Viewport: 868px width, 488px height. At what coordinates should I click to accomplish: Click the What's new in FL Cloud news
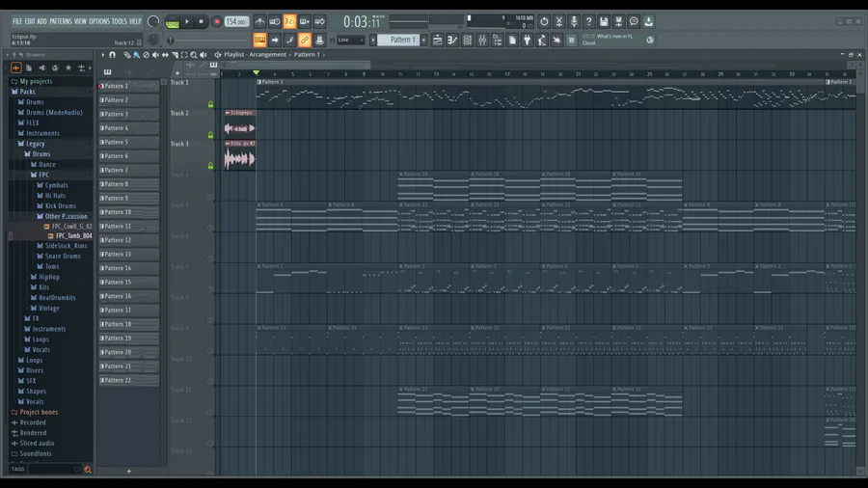point(608,40)
